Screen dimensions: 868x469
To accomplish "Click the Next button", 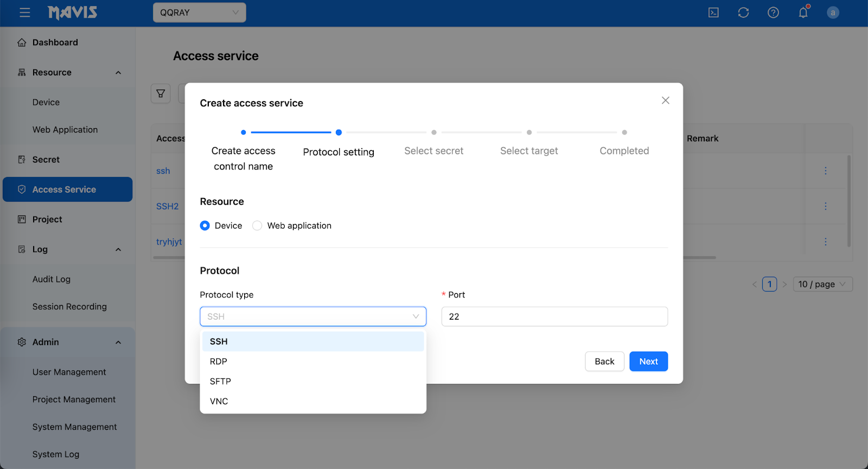I will point(648,362).
